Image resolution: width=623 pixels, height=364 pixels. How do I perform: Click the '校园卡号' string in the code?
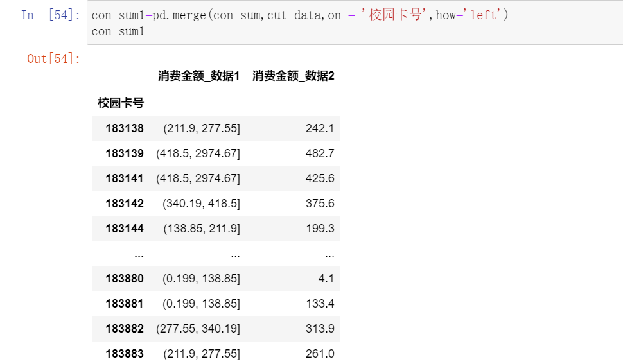[394, 15]
